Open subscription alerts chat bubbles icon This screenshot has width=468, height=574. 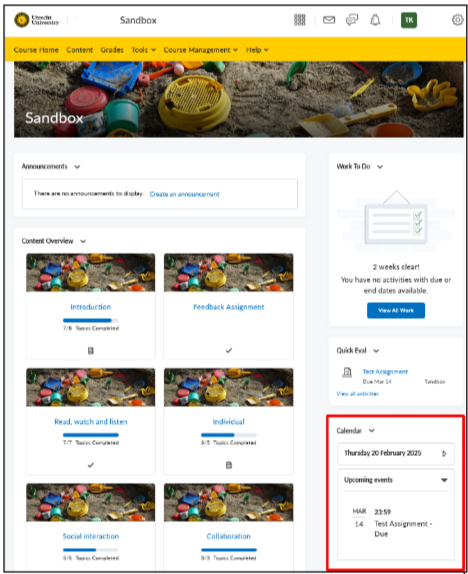[352, 20]
